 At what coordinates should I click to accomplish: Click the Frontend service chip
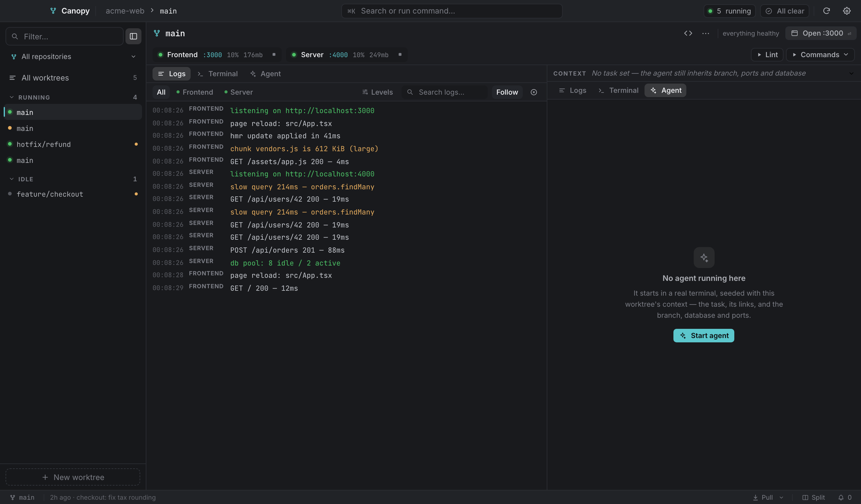click(217, 55)
